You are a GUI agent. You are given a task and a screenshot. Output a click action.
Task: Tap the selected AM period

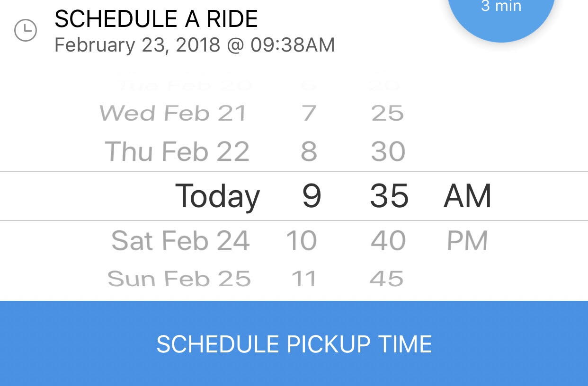467,196
